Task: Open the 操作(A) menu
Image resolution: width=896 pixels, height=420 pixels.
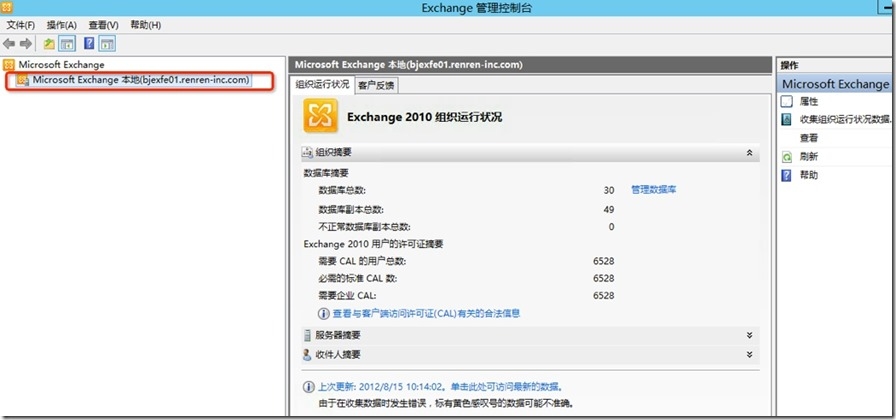Action: pyautogui.click(x=62, y=25)
